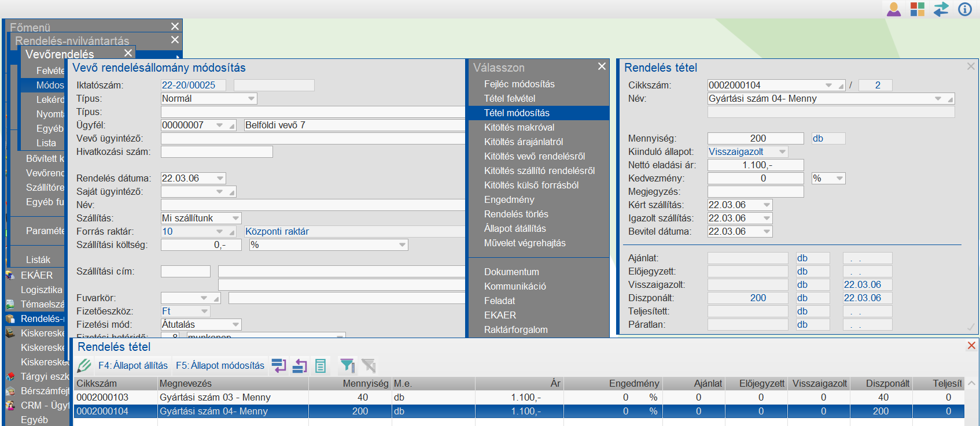Open the Fizetőeszköz dropdown showing Ft

(x=204, y=312)
